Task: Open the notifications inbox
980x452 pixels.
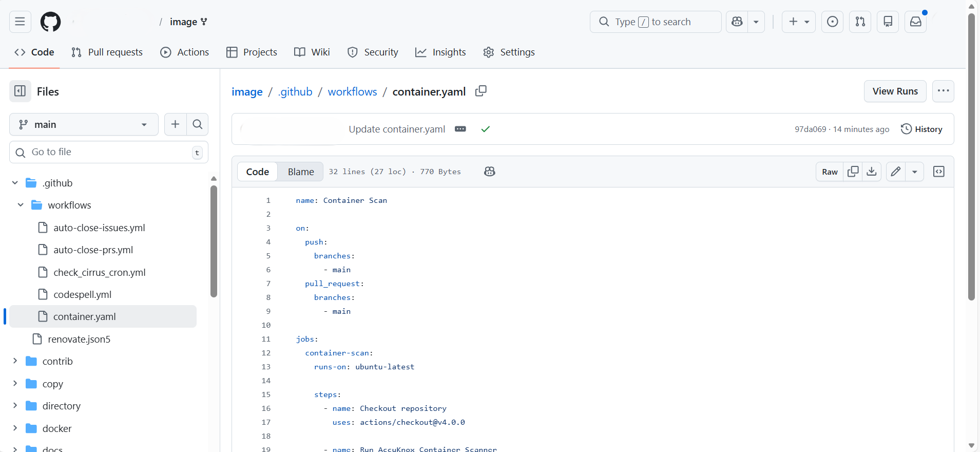Action: [x=915, y=22]
